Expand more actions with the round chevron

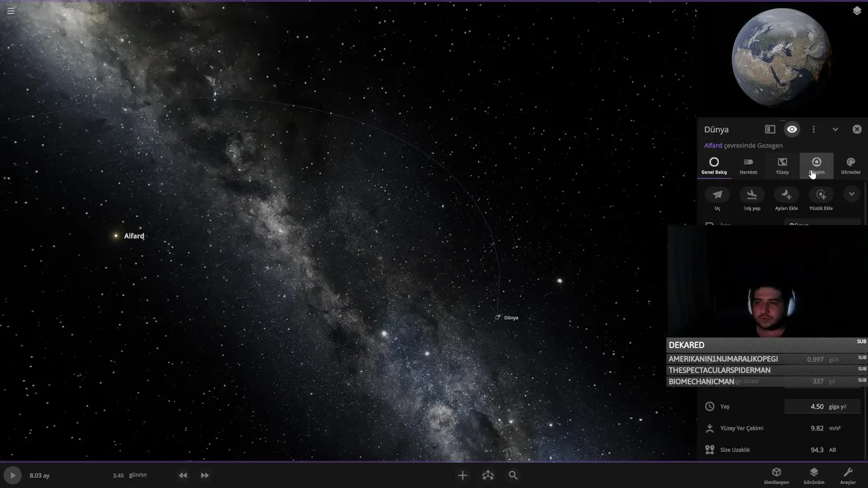pos(852,195)
